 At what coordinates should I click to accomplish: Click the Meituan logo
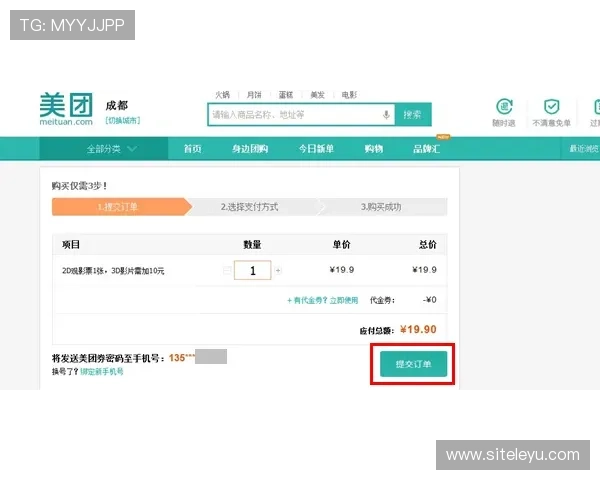[66, 109]
